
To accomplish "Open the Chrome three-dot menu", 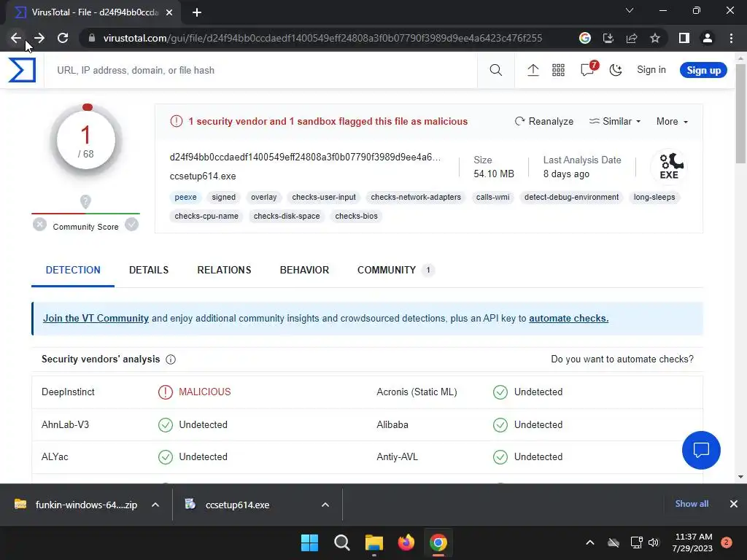I will tap(731, 38).
